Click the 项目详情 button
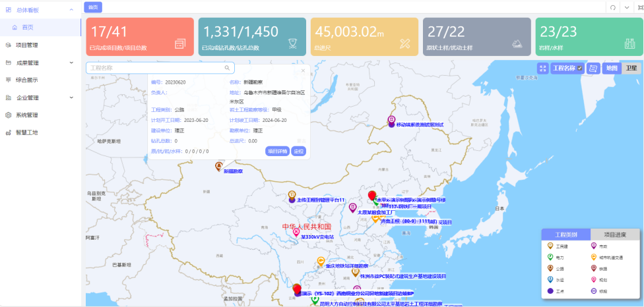The image size is (644, 307). [x=277, y=151]
